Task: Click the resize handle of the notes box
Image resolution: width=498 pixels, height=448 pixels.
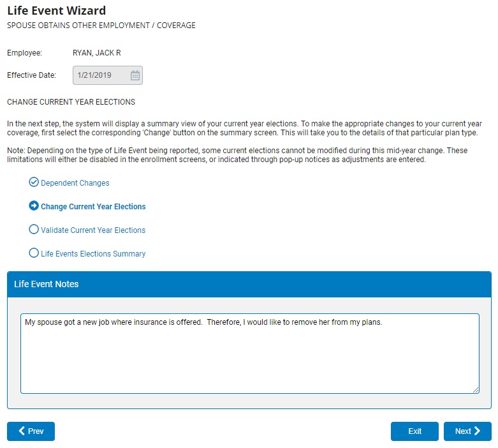Action: click(x=476, y=390)
